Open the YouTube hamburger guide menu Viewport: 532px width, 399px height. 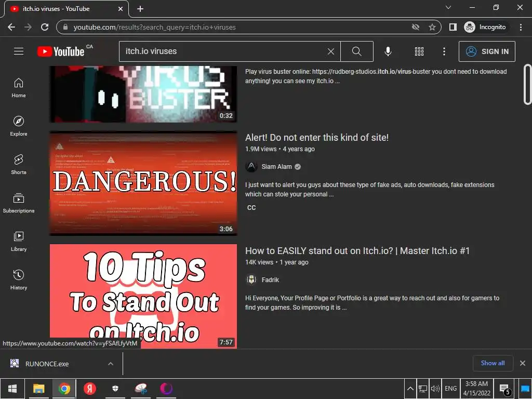(x=19, y=51)
